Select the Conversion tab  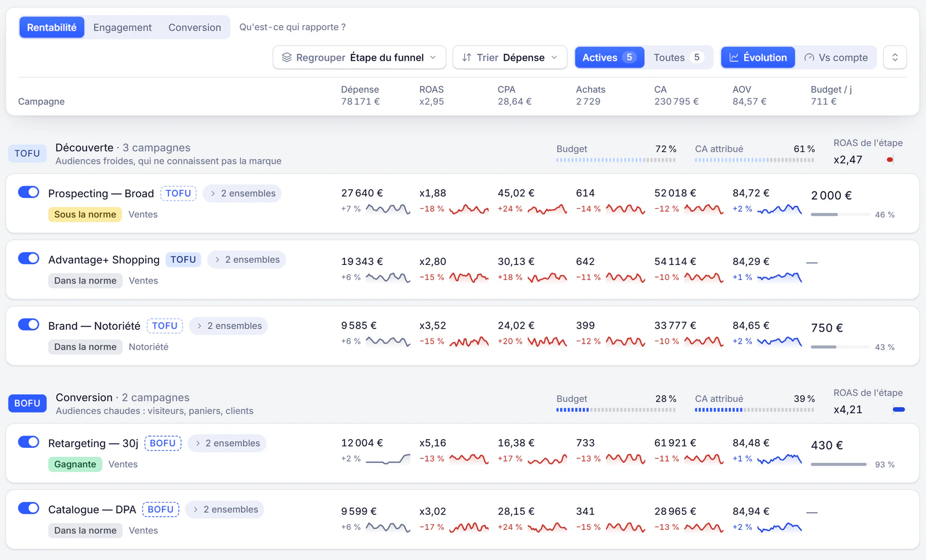point(194,27)
